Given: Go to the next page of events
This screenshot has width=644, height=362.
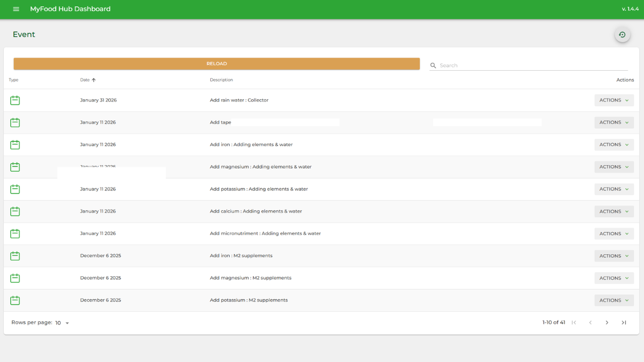Looking at the screenshot, I should (x=607, y=322).
